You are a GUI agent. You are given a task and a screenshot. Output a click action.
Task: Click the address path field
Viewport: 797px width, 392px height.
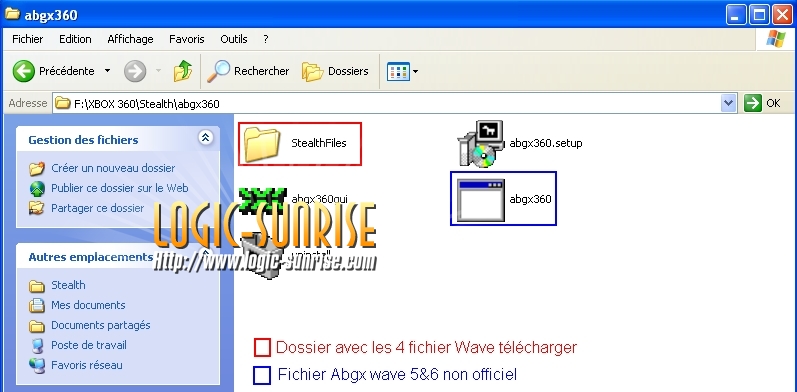click(386, 104)
